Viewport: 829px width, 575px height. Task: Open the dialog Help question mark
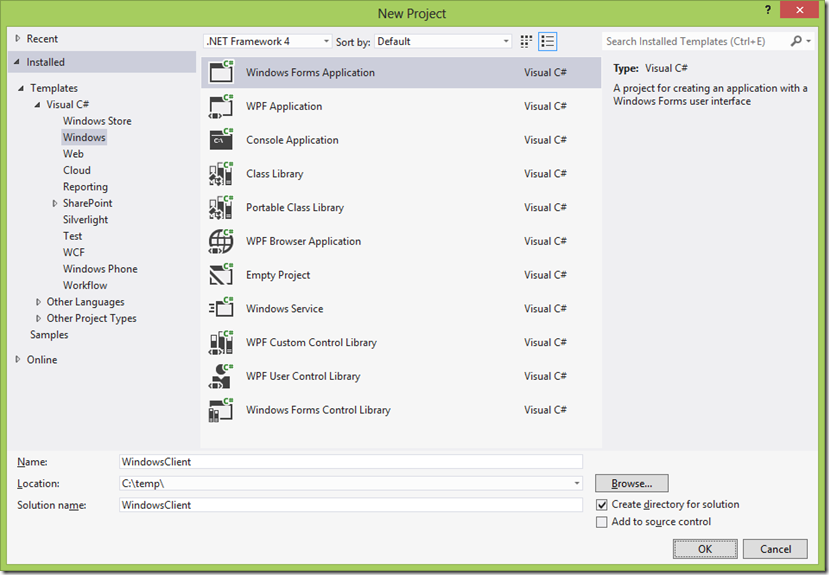coord(768,10)
